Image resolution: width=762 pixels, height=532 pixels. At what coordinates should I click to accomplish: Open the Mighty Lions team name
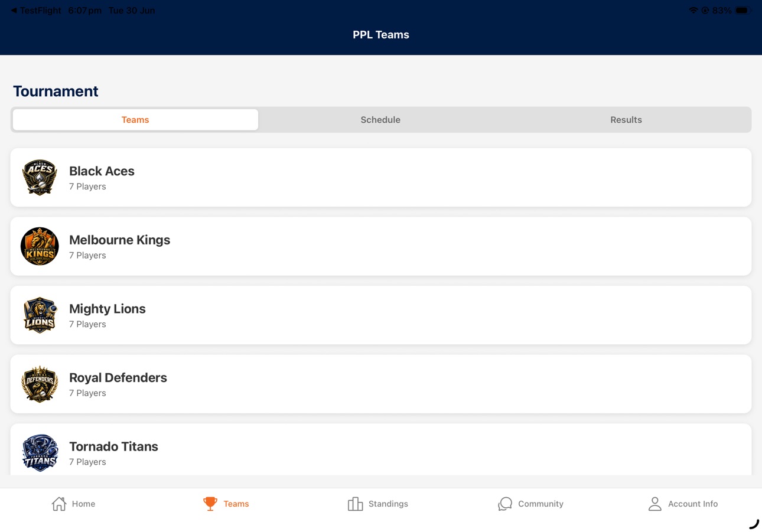point(107,309)
